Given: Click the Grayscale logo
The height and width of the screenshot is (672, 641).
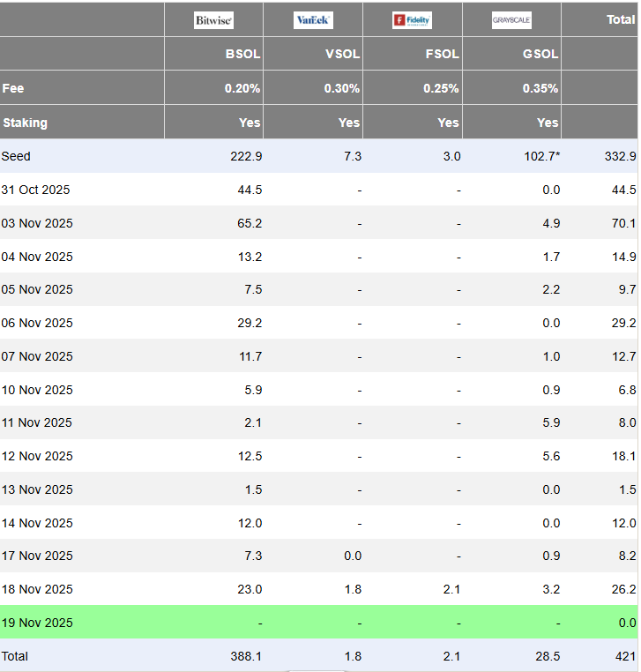Looking at the screenshot, I should [511, 19].
